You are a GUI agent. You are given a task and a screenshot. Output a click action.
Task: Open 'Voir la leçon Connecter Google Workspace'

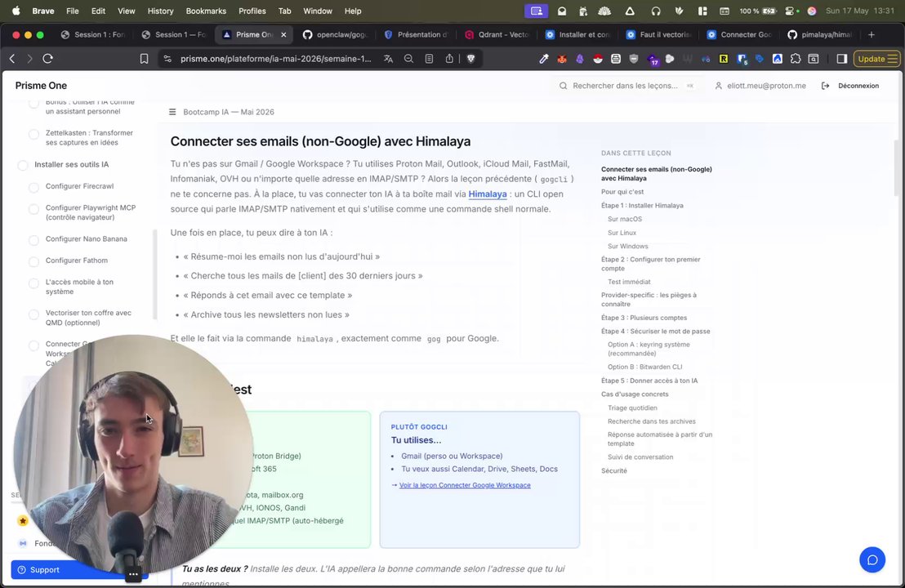(x=465, y=485)
